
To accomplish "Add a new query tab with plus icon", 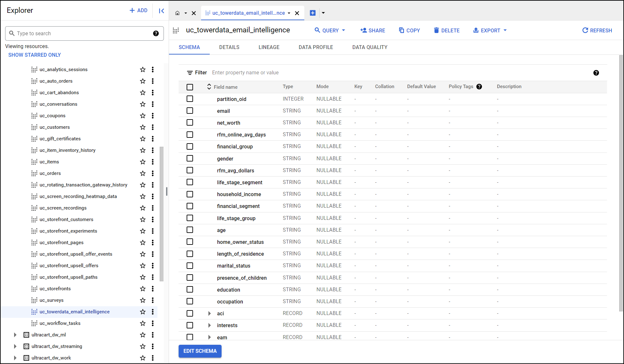I will 313,13.
